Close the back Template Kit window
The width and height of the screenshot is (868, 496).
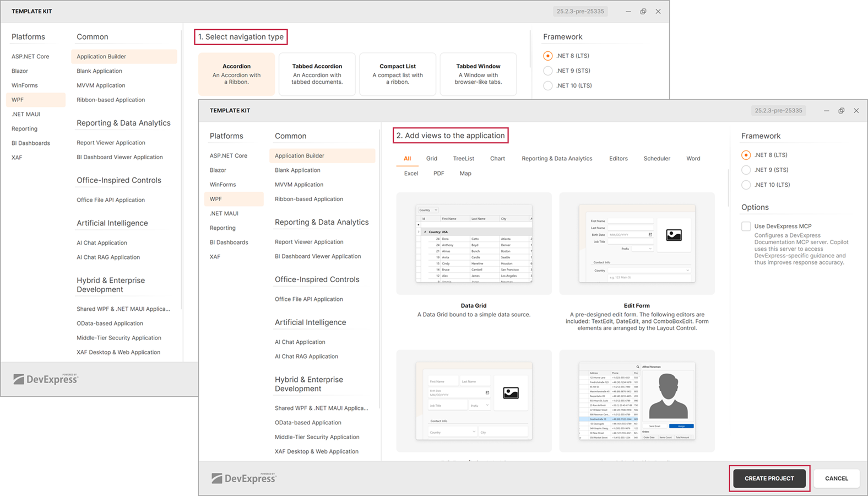coord(658,12)
